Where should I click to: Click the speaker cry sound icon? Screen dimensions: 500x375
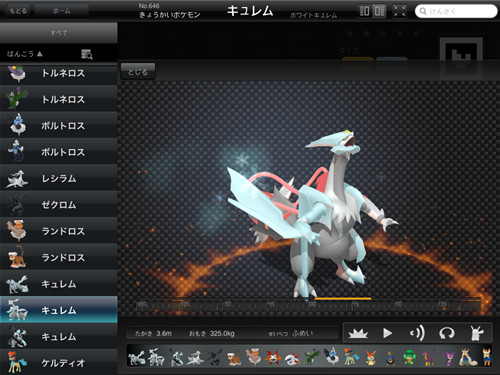click(417, 333)
